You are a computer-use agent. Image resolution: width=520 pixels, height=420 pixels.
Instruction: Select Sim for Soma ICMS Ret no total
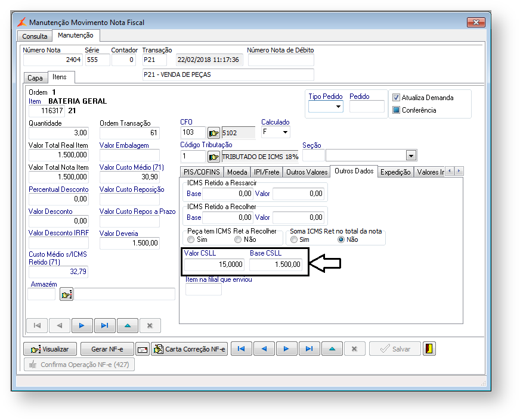tap(293, 239)
